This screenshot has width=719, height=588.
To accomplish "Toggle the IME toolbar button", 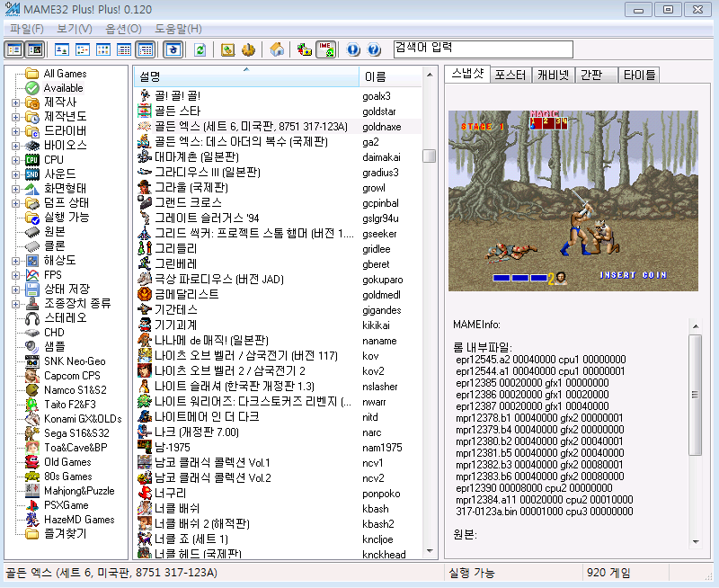I will click(325, 49).
